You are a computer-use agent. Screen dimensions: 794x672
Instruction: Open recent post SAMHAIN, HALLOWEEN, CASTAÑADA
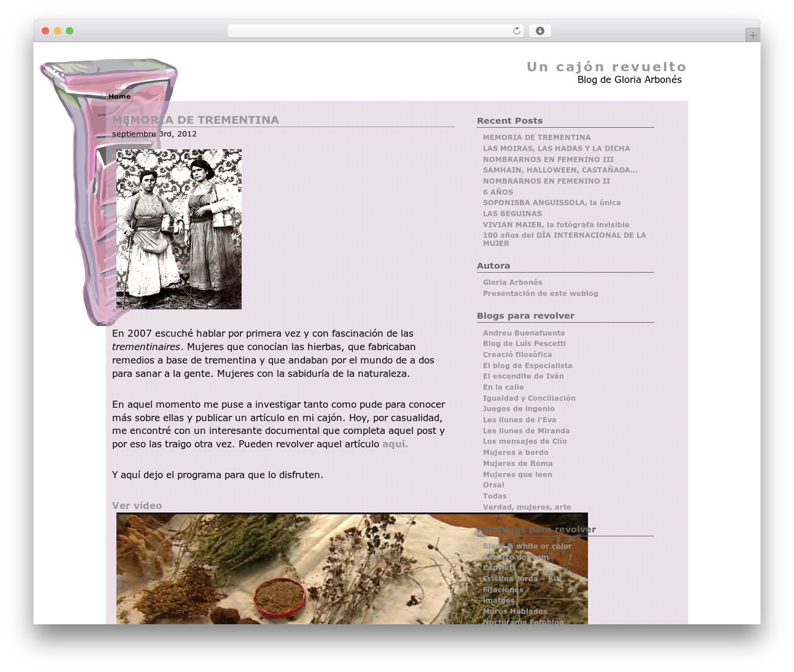point(560,170)
